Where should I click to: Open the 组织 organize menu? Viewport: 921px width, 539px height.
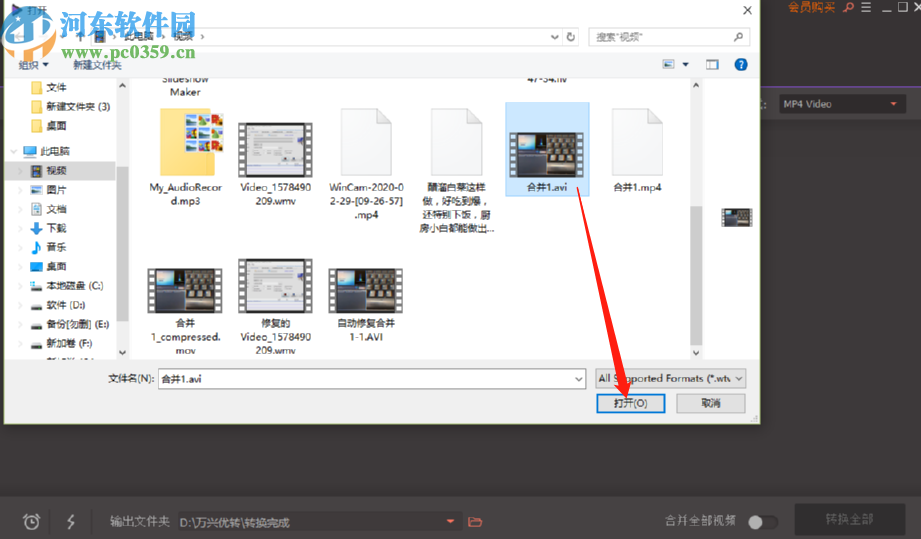[33, 65]
